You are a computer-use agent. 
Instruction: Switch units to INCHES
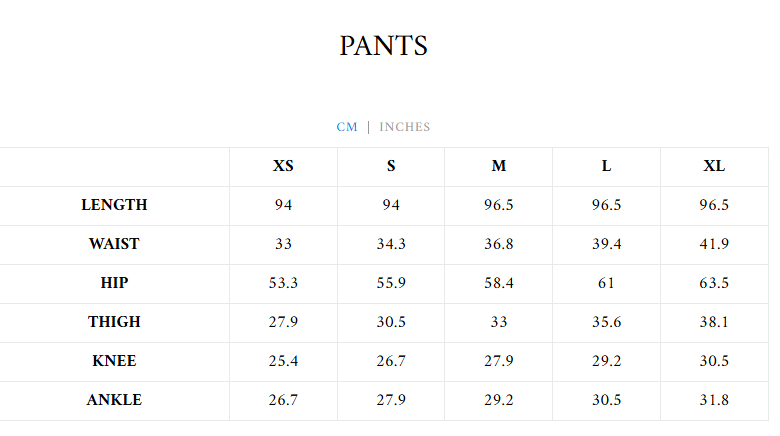pos(404,127)
